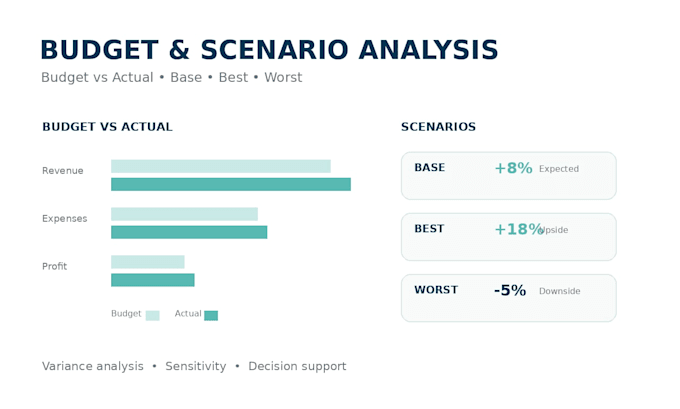Click the Scenarios heading
680x409 pixels.
(x=438, y=127)
